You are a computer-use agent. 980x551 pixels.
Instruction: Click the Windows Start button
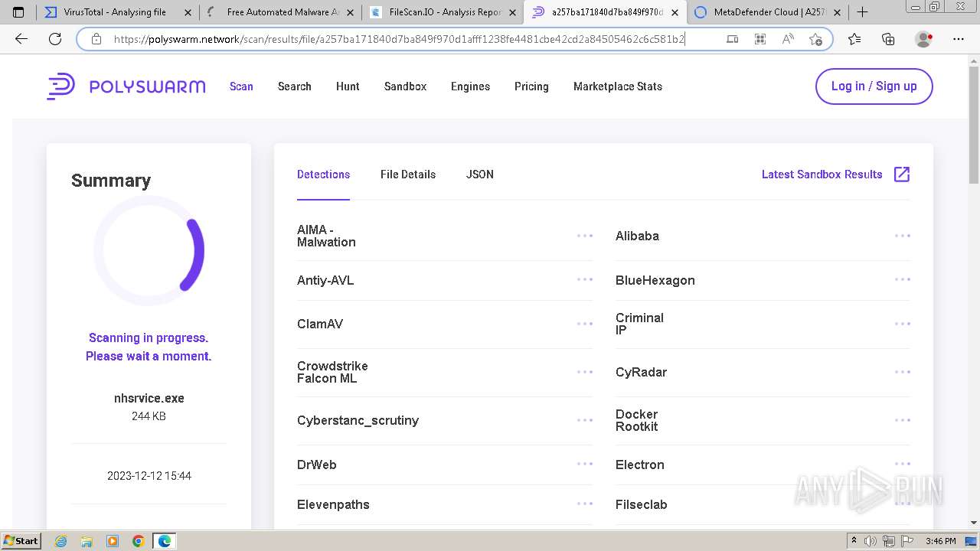click(x=21, y=541)
